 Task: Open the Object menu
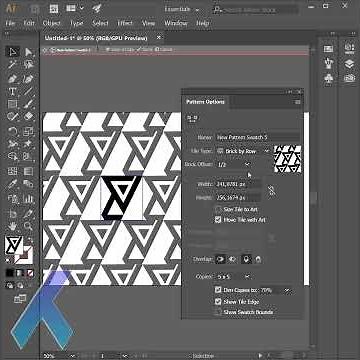click(52, 23)
